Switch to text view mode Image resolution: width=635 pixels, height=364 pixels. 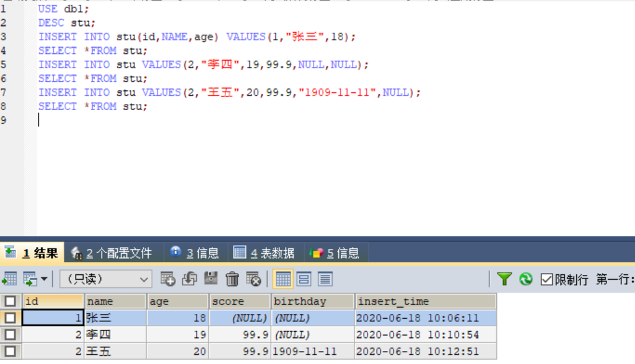pos(325,279)
